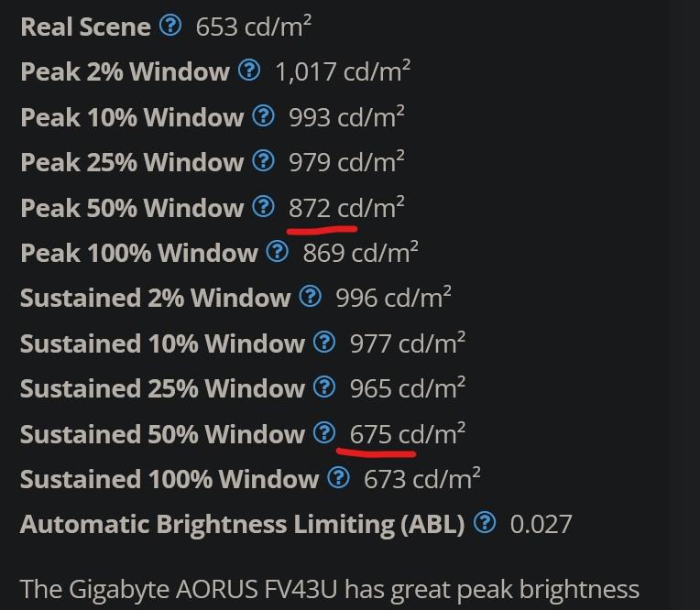Click the 1,017 cd/m² peak value

[x=343, y=71]
